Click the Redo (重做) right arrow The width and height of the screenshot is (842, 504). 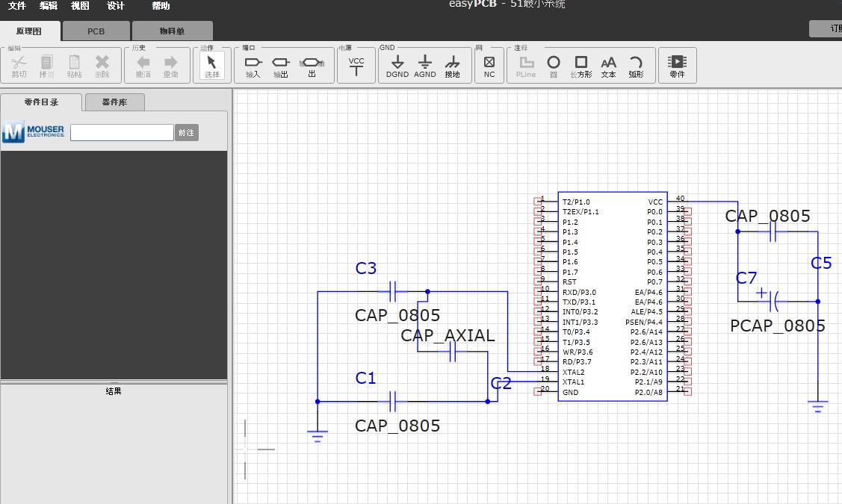coord(171,66)
